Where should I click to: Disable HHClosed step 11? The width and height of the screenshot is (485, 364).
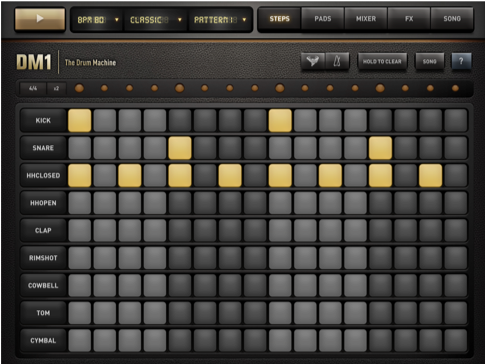pyautogui.click(x=330, y=175)
